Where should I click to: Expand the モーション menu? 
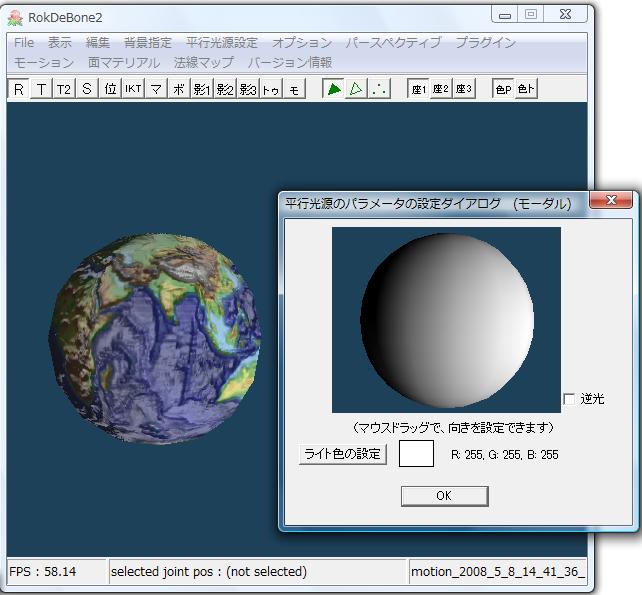[x=44, y=62]
